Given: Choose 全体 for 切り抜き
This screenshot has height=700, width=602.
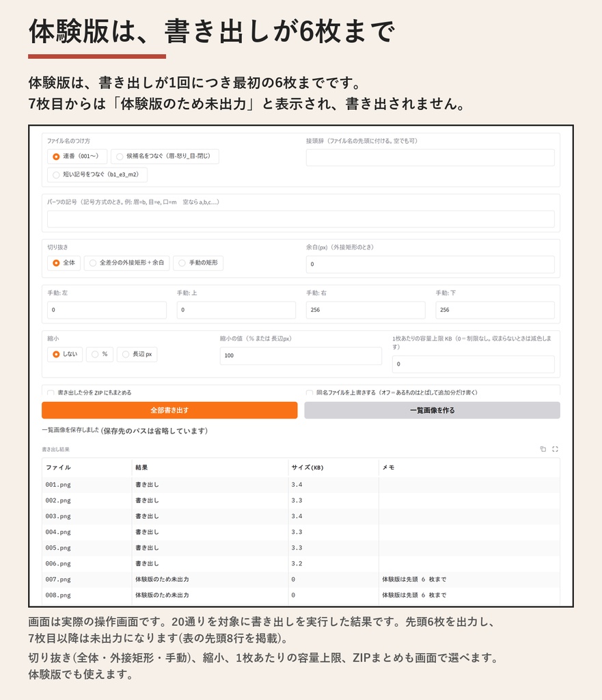Looking at the screenshot, I should coord(64,263).
